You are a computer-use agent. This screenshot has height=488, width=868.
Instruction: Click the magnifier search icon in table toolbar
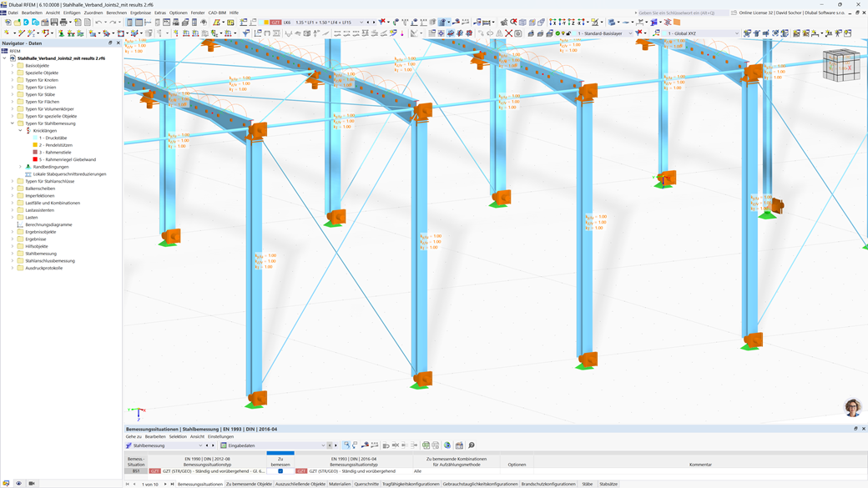[471, 445]
